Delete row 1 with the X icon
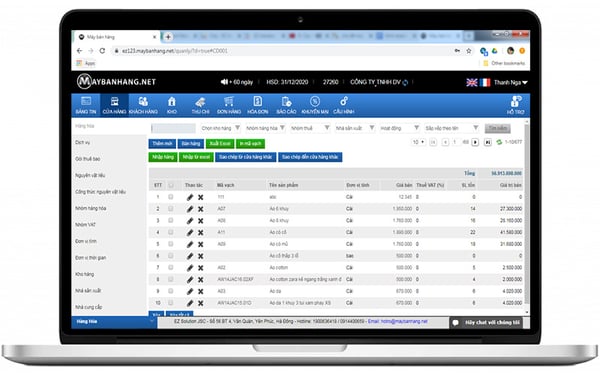Screen dimensions: 600x375 click(x=201, y=197)
